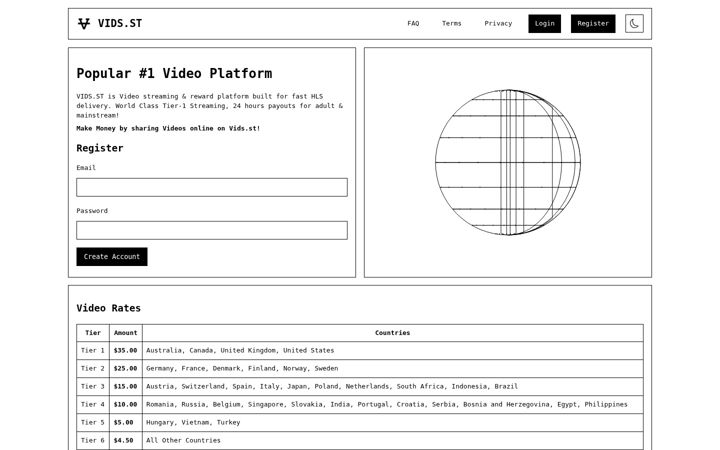Viewport: 720px width, 450px height.
Task: Click 'Germany, France, Denmark' countries row
Action: [393, 368]
